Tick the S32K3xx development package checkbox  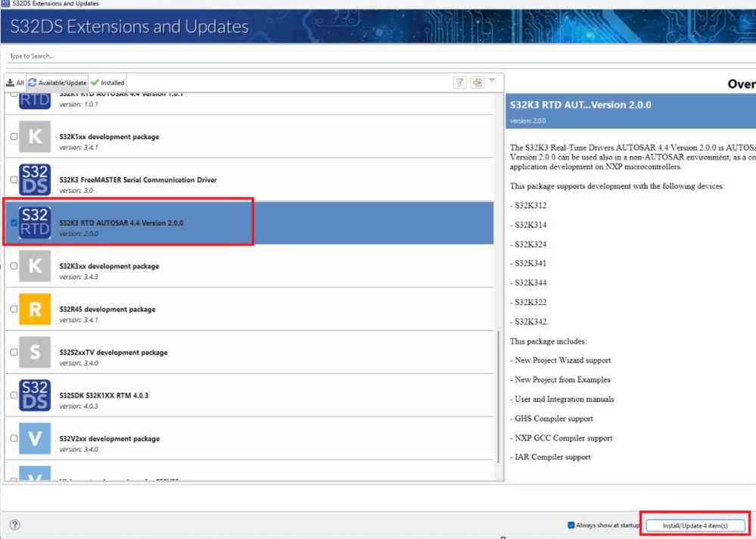point(14,266)
